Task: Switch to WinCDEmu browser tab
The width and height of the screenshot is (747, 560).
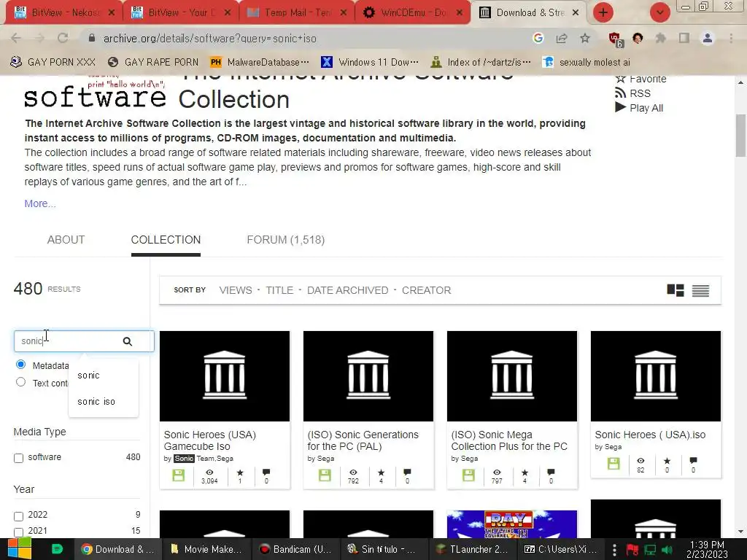Action: 413,12
